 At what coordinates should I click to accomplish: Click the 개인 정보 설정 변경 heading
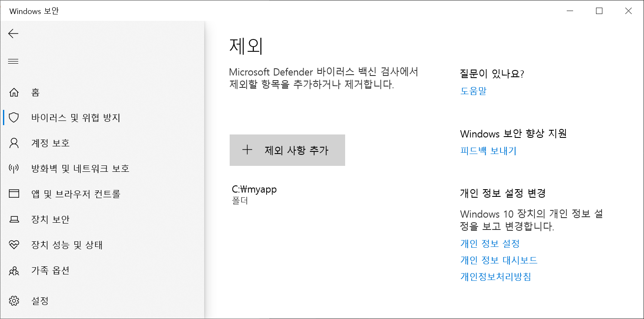503,193
